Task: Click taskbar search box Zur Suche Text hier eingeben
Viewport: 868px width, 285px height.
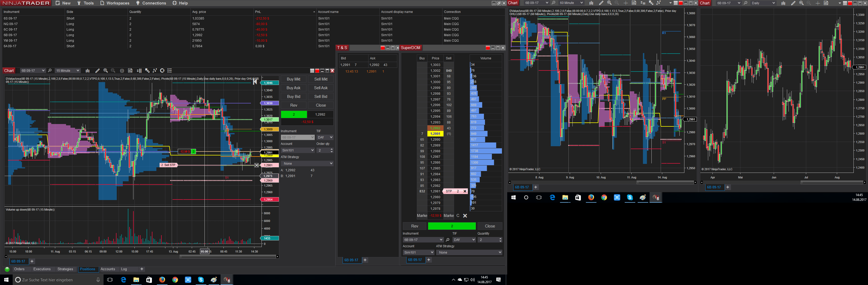Action: coord(57,280)
